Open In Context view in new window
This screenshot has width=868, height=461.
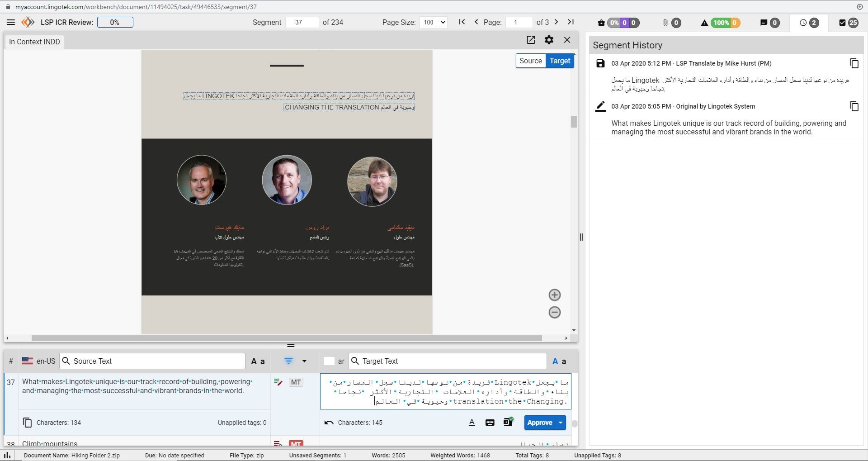(x=531, y=40)
